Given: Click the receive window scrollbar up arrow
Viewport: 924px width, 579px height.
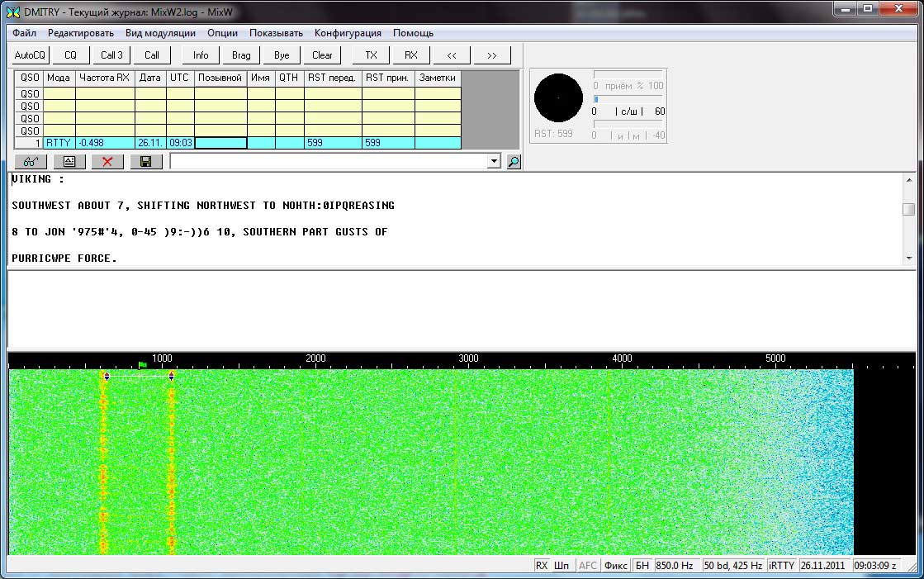Looking at the screenshot, I should click(908, 180).
